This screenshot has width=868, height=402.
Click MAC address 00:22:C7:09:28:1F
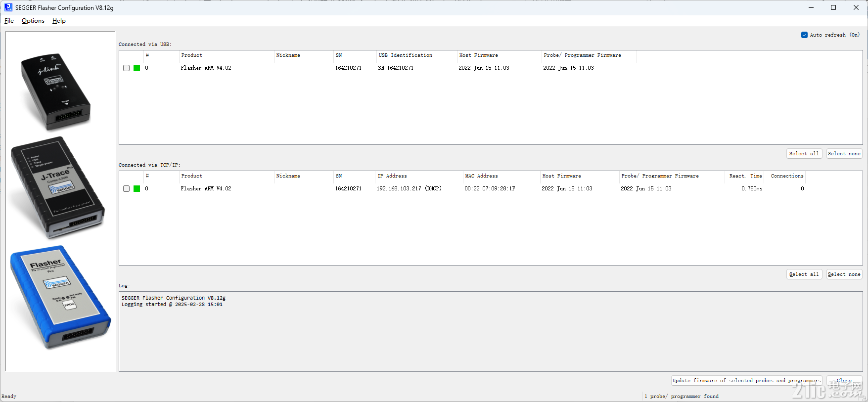[490, 189]
